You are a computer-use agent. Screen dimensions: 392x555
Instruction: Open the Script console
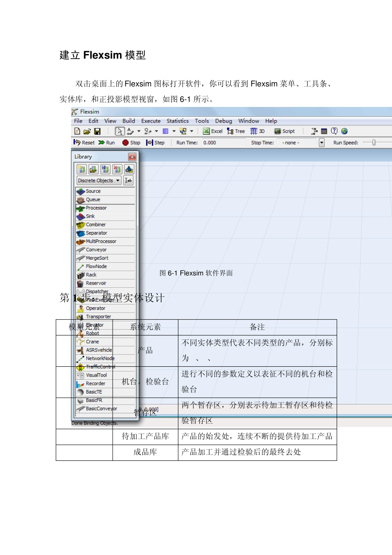285,131
